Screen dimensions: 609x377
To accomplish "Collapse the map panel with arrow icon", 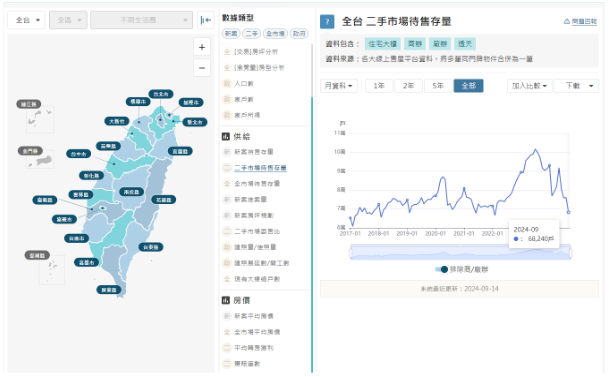I will pyautogui.click(x=206, y=20).
